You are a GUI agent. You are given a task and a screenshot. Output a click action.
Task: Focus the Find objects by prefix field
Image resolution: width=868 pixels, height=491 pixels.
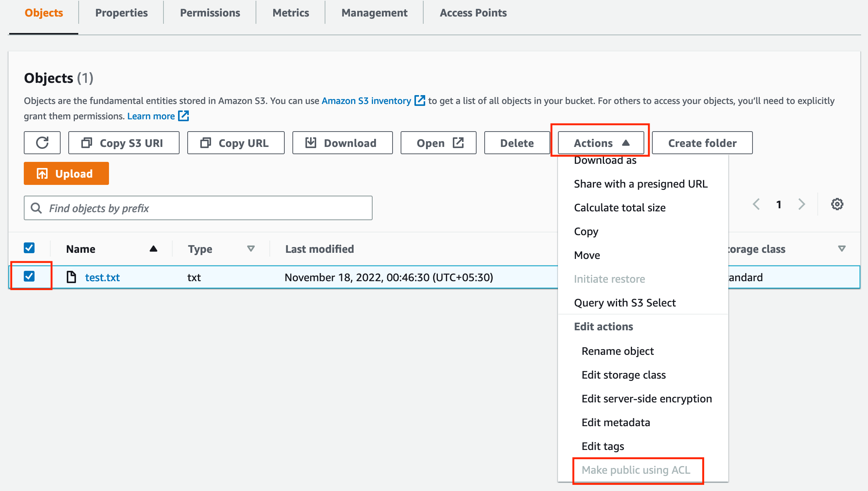(198, 208)
